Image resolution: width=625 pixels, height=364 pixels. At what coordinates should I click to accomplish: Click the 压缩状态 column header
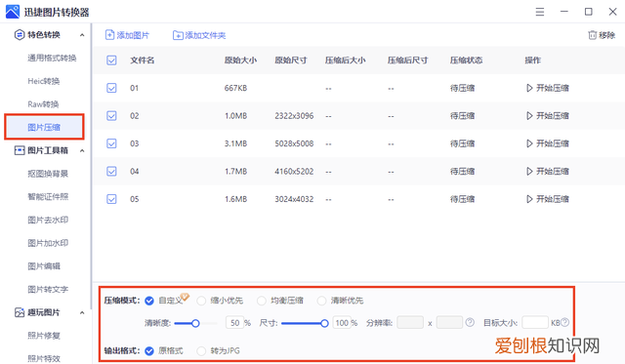point(467,61)
